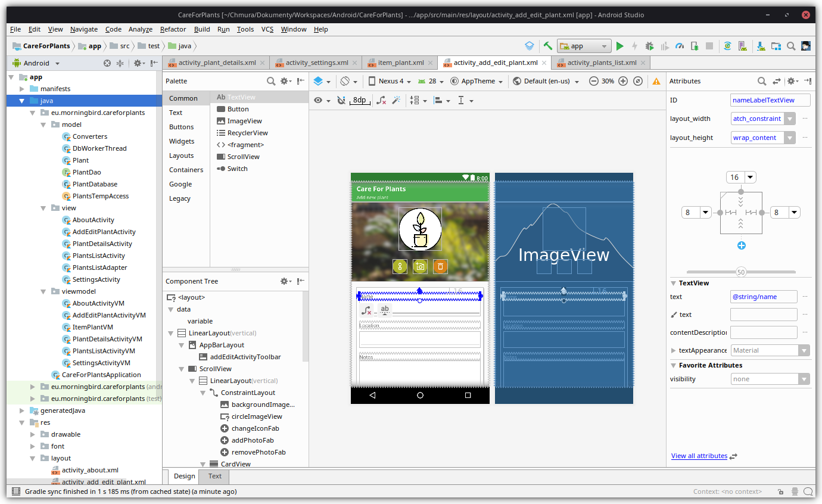Viewport: 822px width, 504px height.
Task: Run the app with the green play button
Action: pos(619,46)
